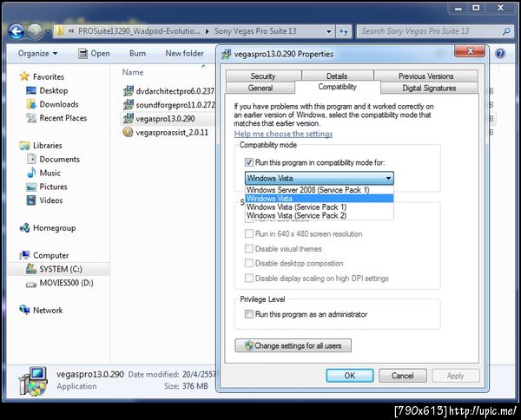Select the vegaspro13.0.290 installer icon

tap(128, 118)
